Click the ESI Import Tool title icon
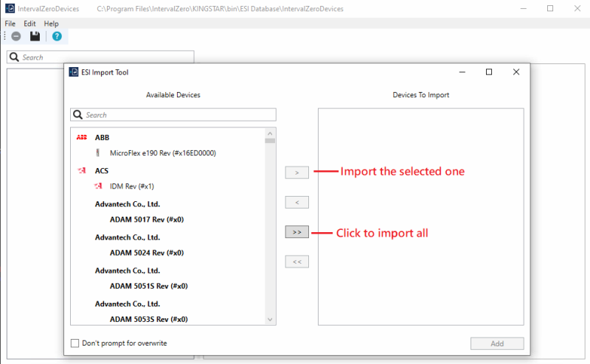Image resolution: width=590 pixels, height=364 pixels. [x=74, y=72]
